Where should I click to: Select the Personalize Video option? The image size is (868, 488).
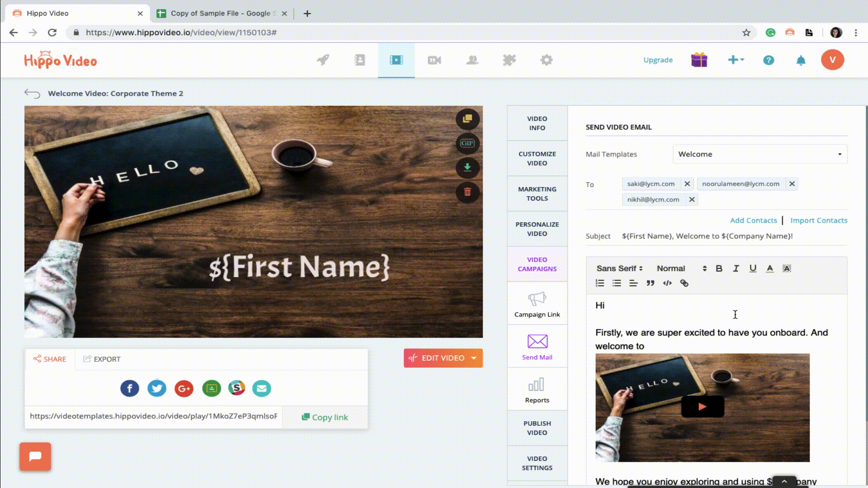(537, 228)
